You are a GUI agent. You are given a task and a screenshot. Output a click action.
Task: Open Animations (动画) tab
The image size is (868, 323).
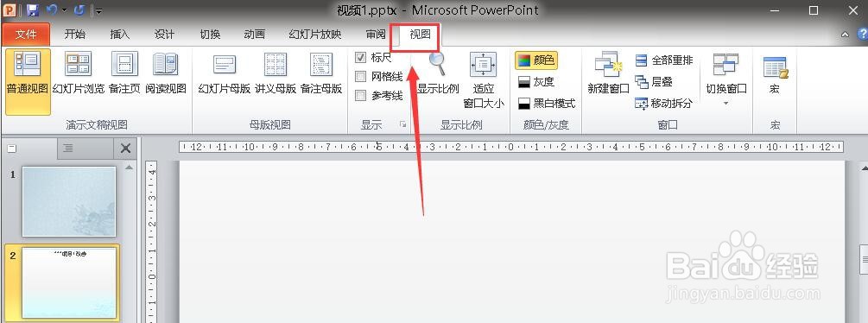[x=254, y=35]
